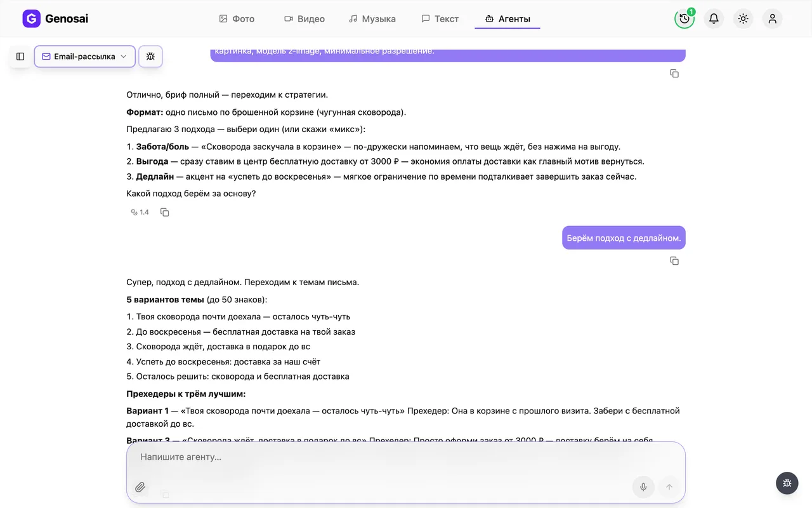Click the '5 вариантов темы' heading

[x=197, y=299]
